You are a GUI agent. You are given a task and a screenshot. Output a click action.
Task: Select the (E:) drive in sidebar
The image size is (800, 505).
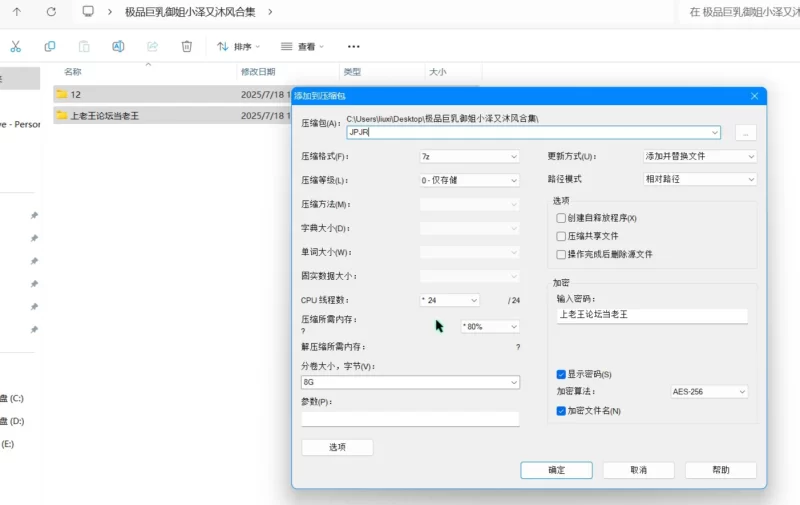tap(8, 444)
